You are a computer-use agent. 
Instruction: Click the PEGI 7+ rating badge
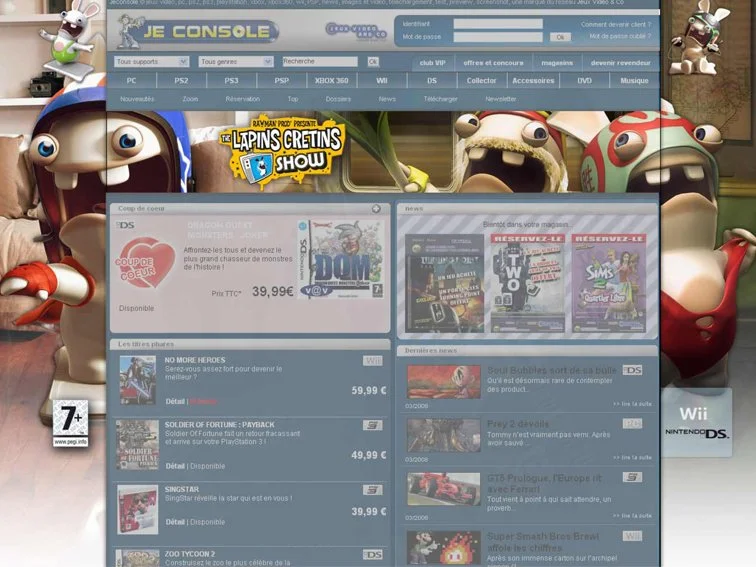pyautogui.click(x=70, y=423)
